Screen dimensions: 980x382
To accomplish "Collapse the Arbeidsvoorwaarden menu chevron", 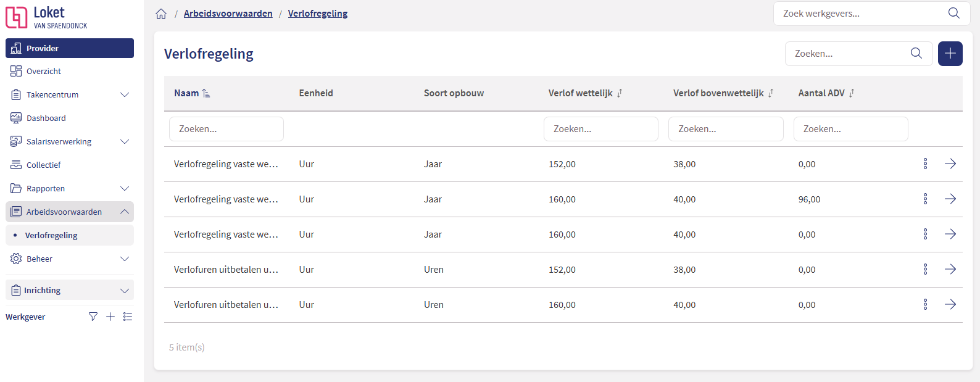I will tap(125, 212).
